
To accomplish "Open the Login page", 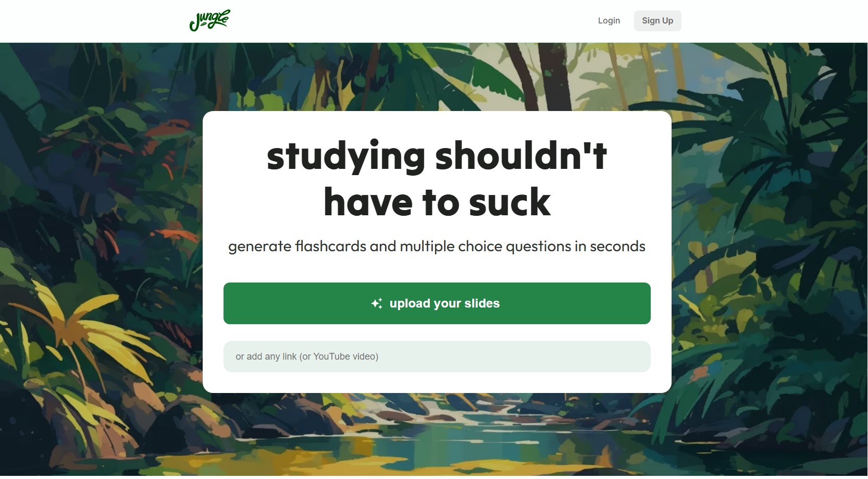I will point(609,21).
